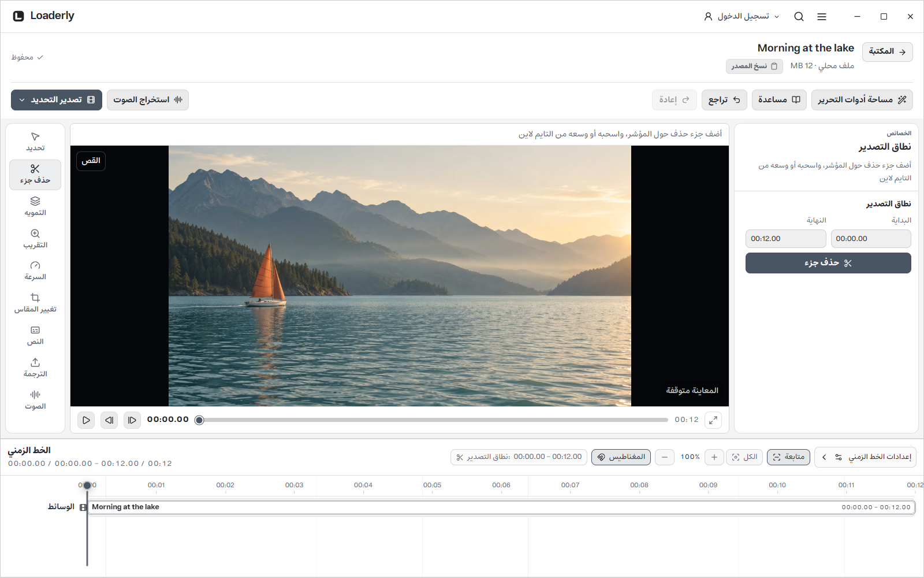Play the video preview
The image size is (924, 578).
(86, 420)
